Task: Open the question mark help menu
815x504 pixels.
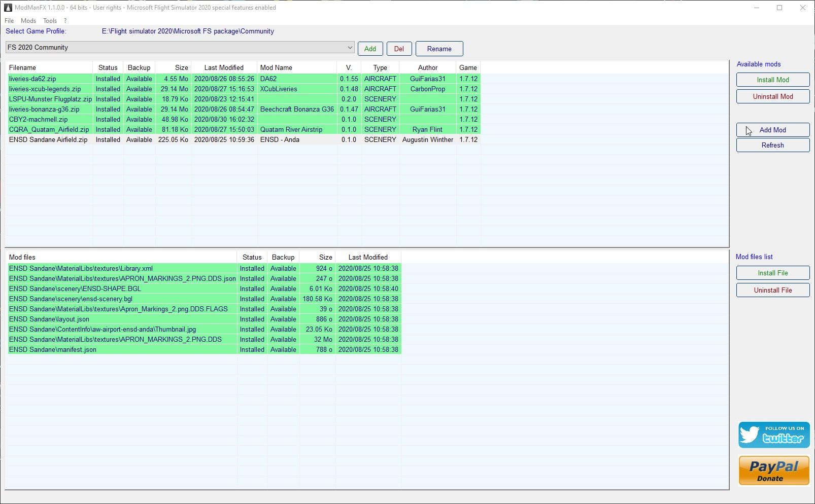Action: pyautogui.click(x=65, y=21)
